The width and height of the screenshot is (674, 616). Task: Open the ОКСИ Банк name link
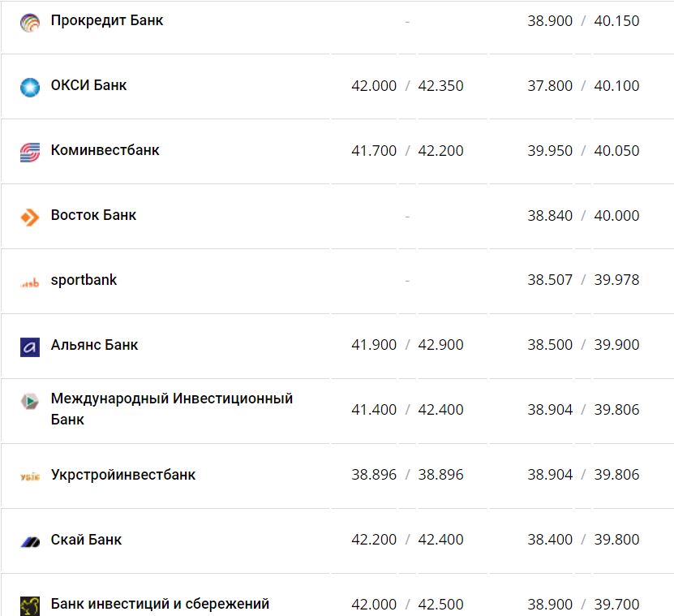88,85
